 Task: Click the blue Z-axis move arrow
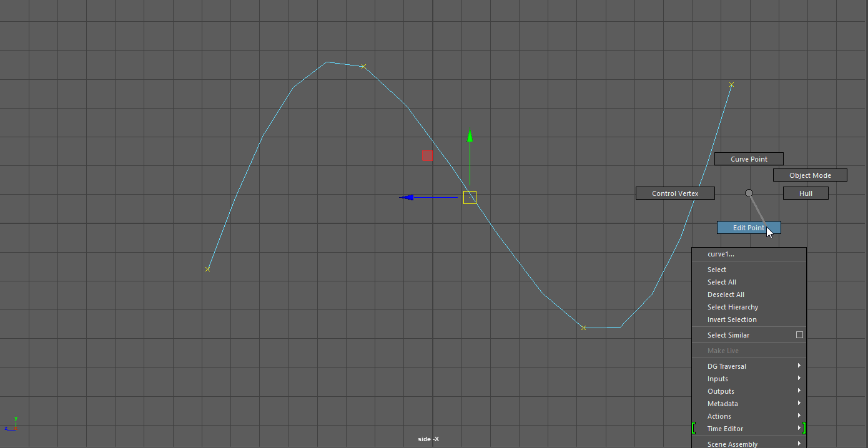(x=407, y=198)
